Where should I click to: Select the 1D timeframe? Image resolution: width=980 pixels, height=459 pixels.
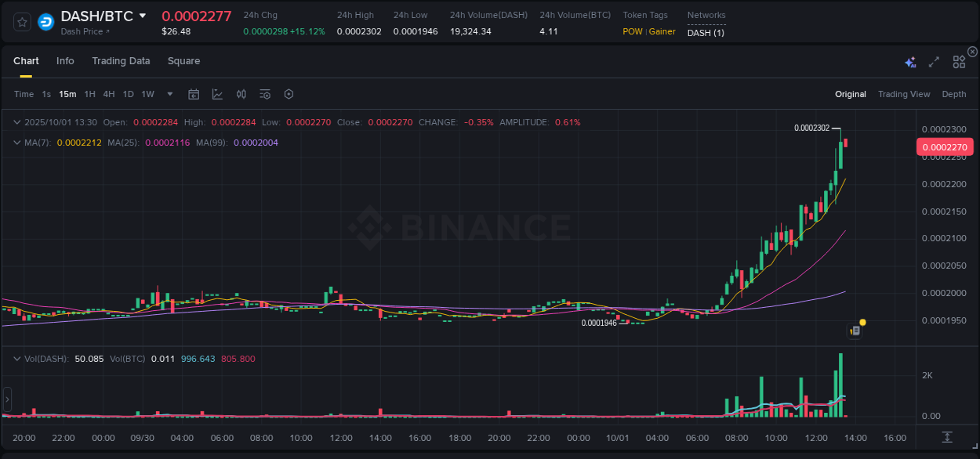(128, 94)
